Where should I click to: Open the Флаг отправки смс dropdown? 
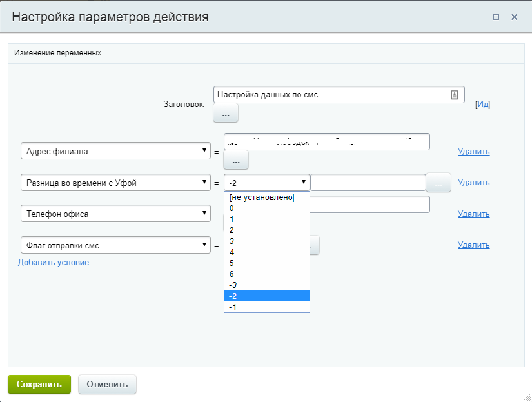point(115,245)
